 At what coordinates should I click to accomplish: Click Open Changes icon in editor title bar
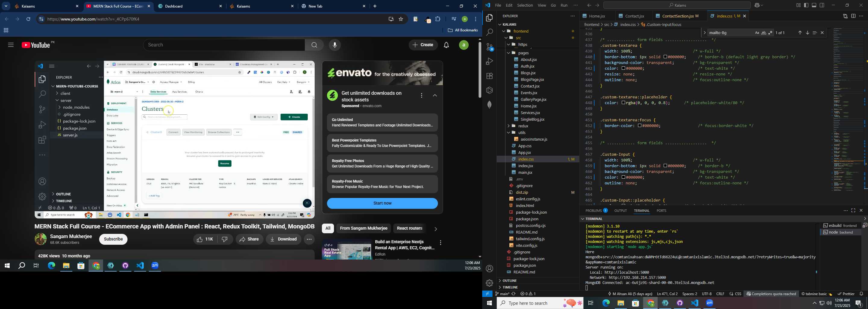point(845,16)
